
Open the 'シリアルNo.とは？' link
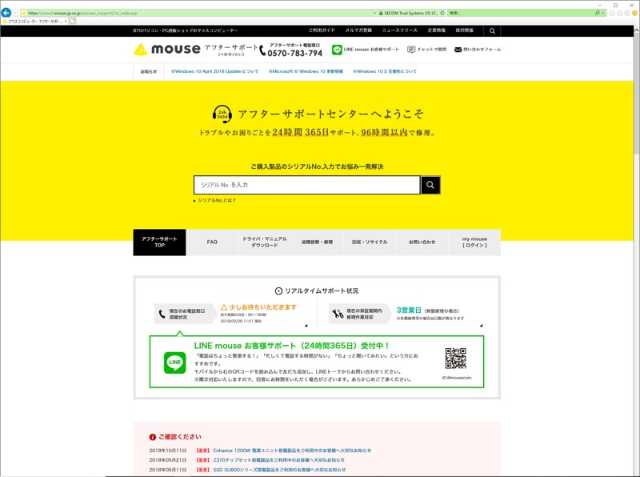[x=217, y=200]
